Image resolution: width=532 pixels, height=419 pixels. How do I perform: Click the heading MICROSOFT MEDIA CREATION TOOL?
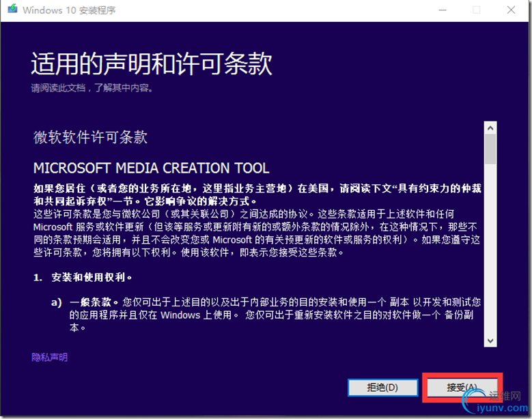[x=152, y=168]
